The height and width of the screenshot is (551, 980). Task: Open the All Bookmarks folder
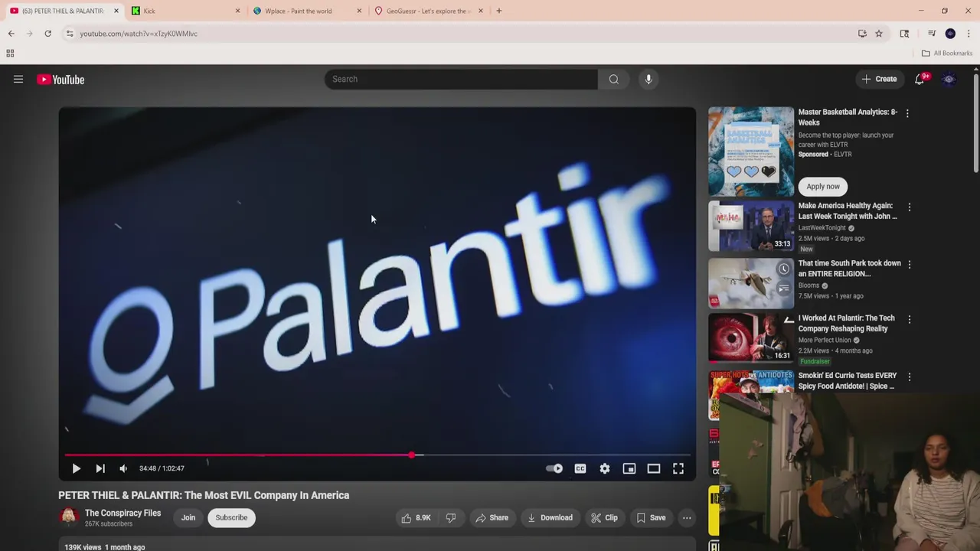(947, 54)
